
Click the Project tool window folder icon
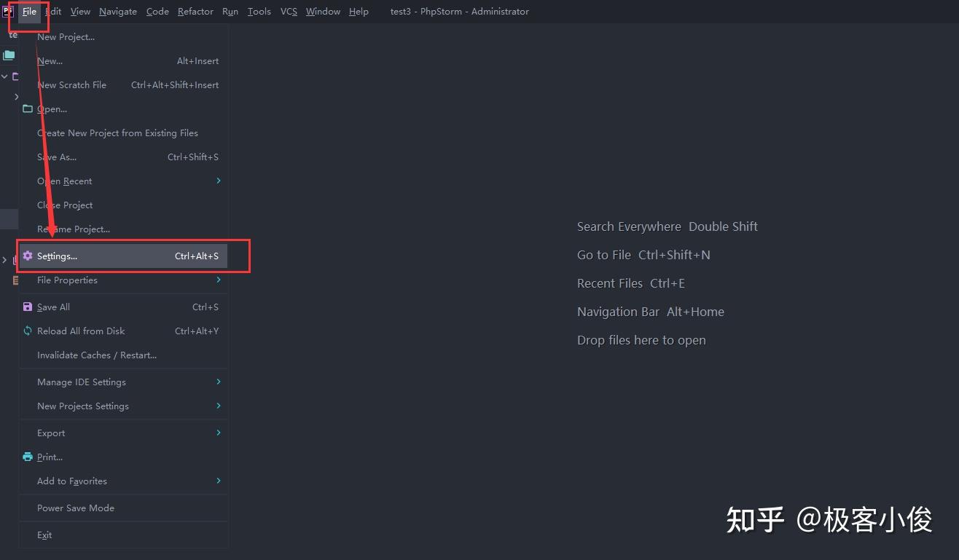click(9, 55)
